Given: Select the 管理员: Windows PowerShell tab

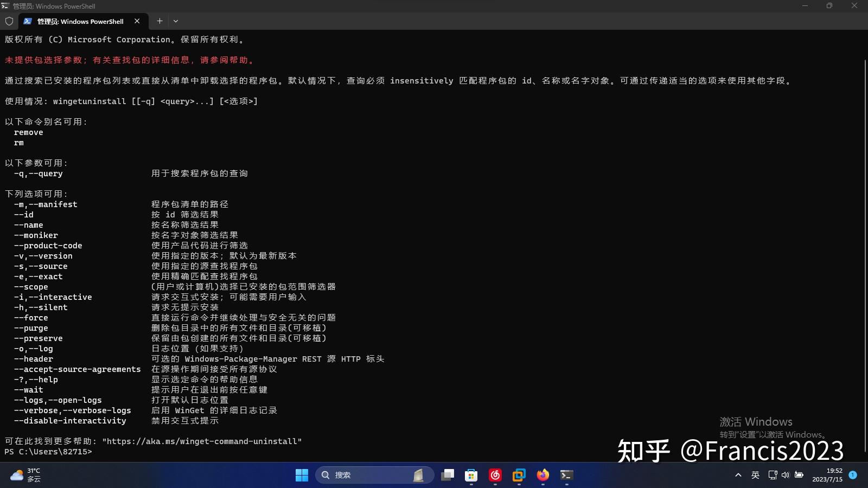Looking at the screenshot, I should pyautogui.click(x=83, y=21).
